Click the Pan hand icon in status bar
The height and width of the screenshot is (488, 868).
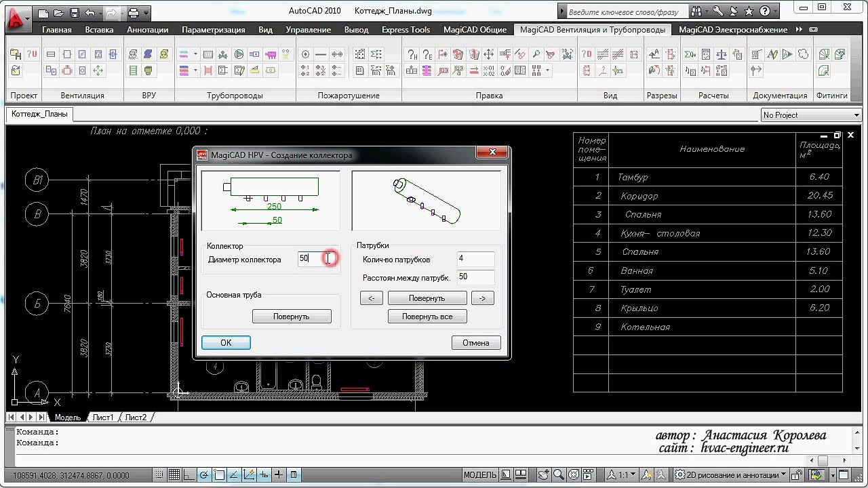543,475
